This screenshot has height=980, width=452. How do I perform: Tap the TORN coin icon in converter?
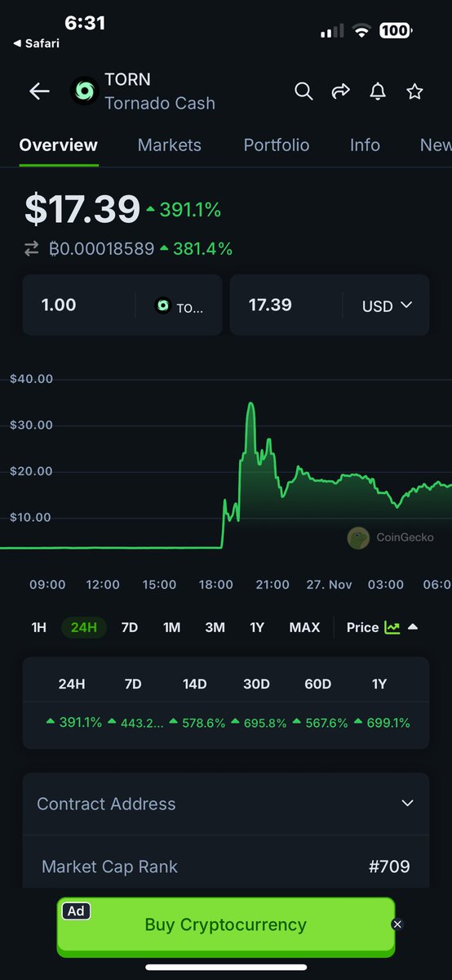[x=162, y=305]
